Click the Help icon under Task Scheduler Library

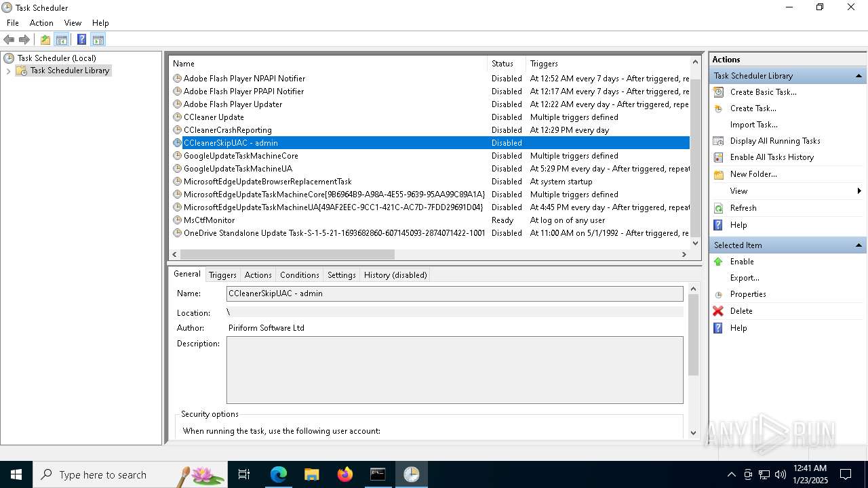(x=719, y=225)
